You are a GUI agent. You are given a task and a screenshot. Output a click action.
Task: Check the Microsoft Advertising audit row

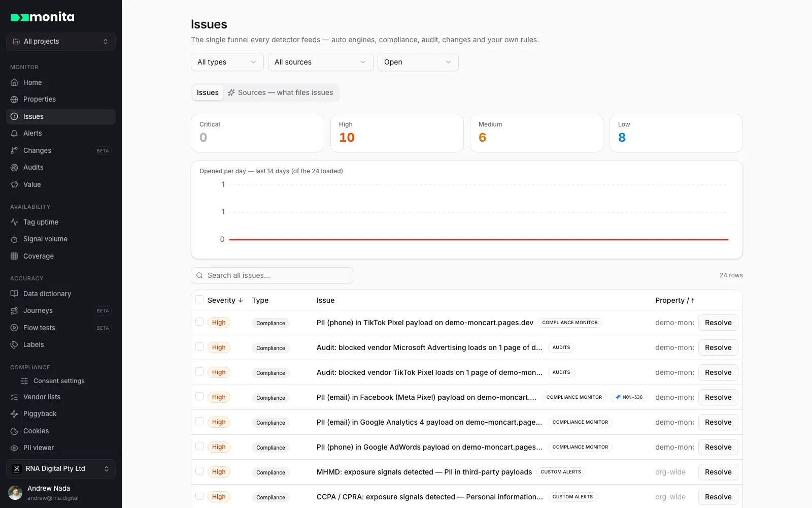tap(199, 347)
